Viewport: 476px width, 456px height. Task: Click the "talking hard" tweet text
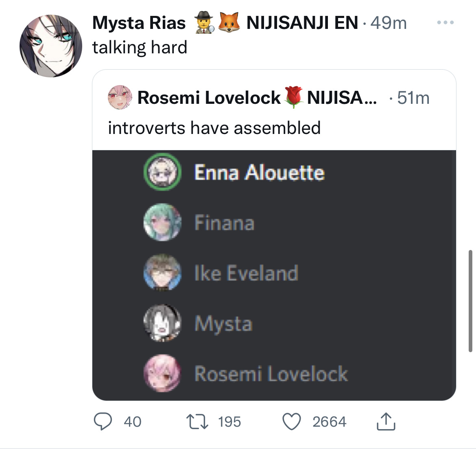[x=140, y=48]
